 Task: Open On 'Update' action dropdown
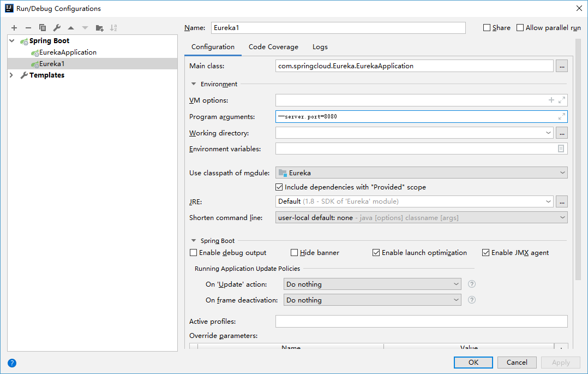pyautogui.click(x=373, y=284)
